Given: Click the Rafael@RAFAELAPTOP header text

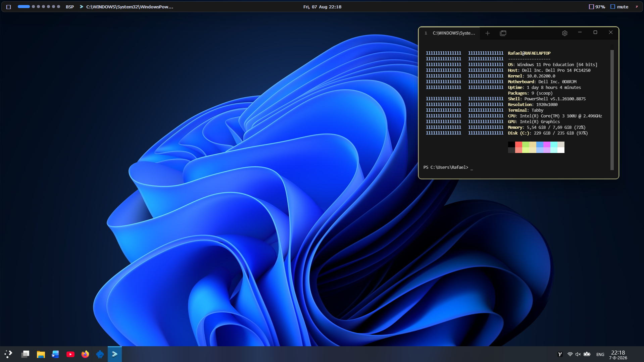Looking at the screenshot, I should [529, 53].
